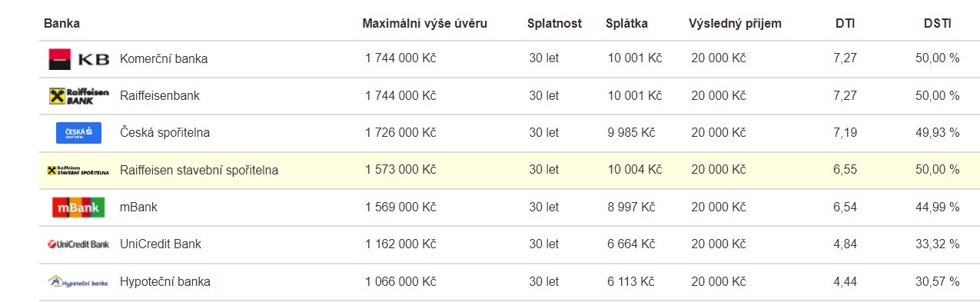980x302 pixels.
Task: Select the Hypoteční banka logo
Action: tap(78, 281)
